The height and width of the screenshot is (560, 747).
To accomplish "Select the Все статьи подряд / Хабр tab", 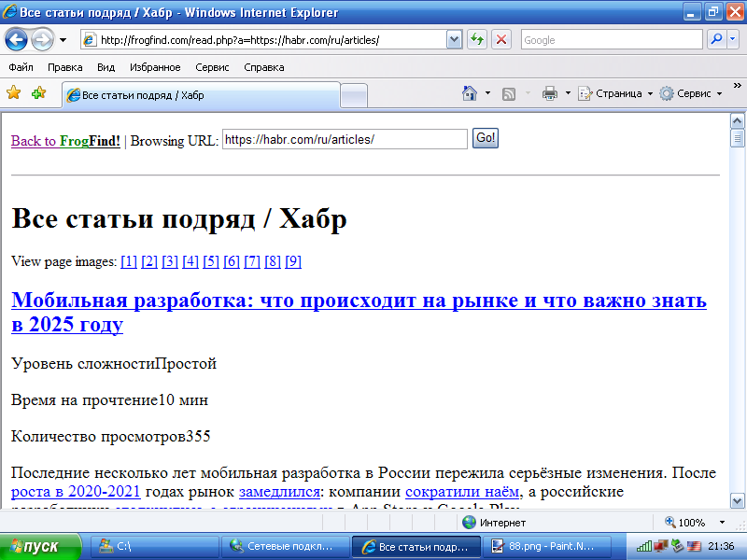I will click(201, 95).
